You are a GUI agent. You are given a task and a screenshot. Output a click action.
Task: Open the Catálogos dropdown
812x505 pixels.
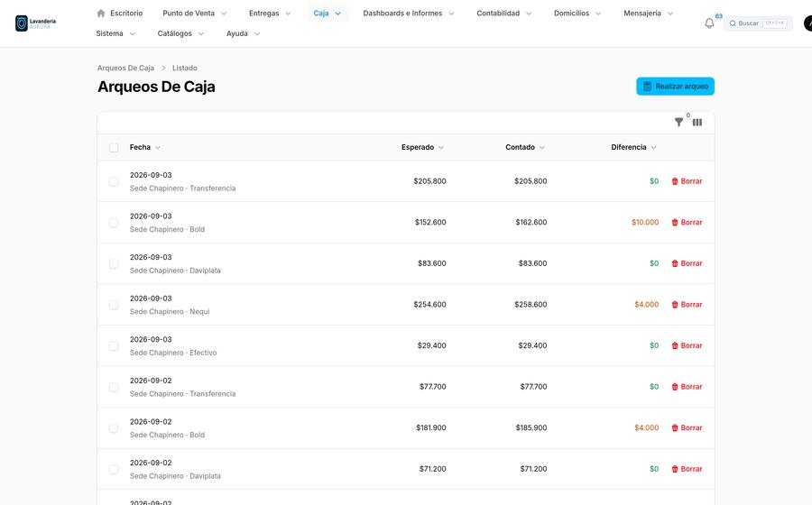(180, 33)
